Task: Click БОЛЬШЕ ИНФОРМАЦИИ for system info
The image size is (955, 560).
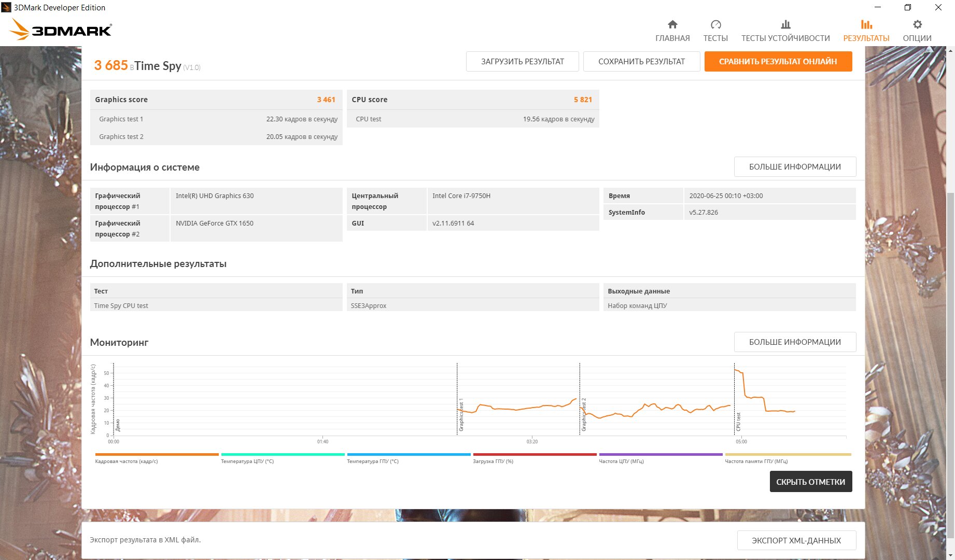Action: [x=795, y=166]
